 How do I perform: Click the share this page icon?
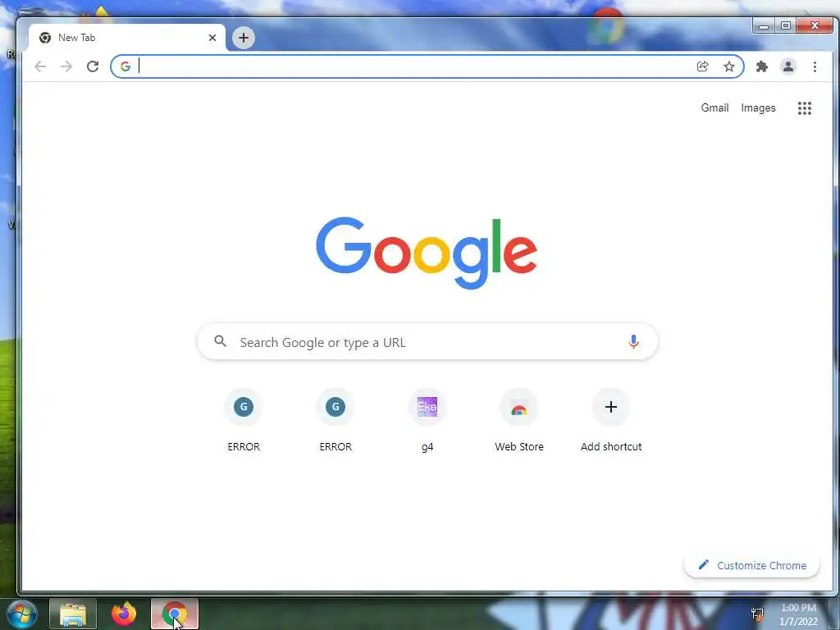pyautogui.click(x=702, y=66)
